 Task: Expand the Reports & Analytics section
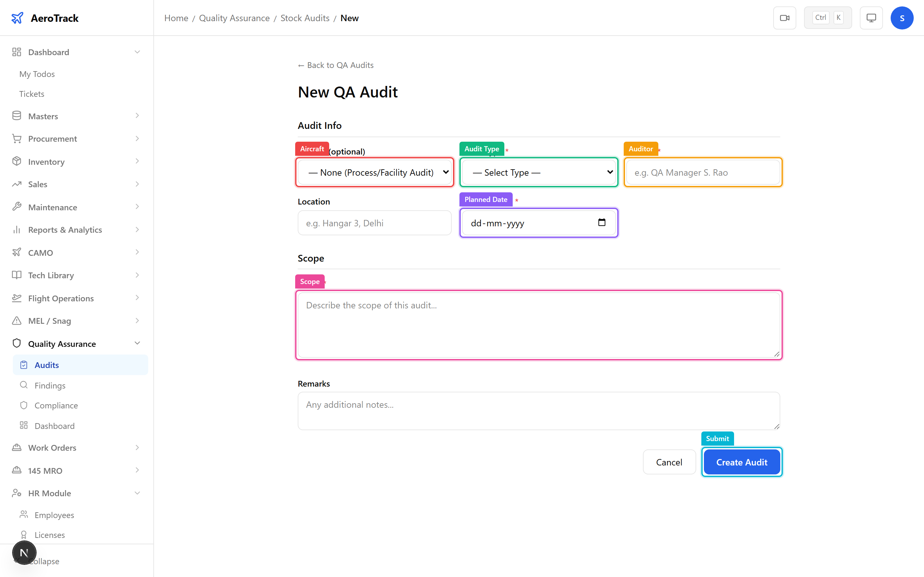[x=65, y=229]
